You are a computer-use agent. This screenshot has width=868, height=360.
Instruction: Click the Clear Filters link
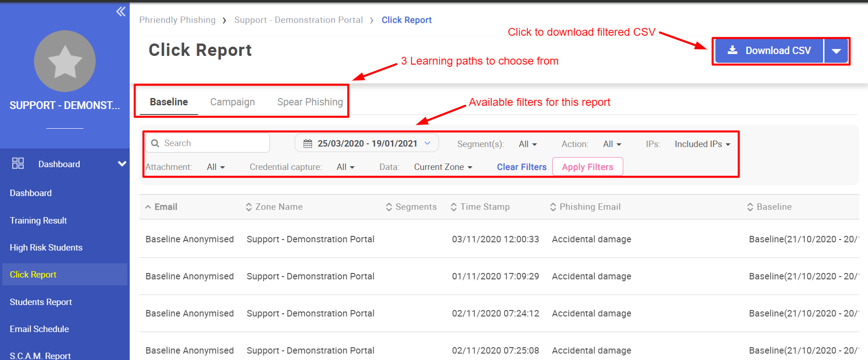[x=522, y=167]
